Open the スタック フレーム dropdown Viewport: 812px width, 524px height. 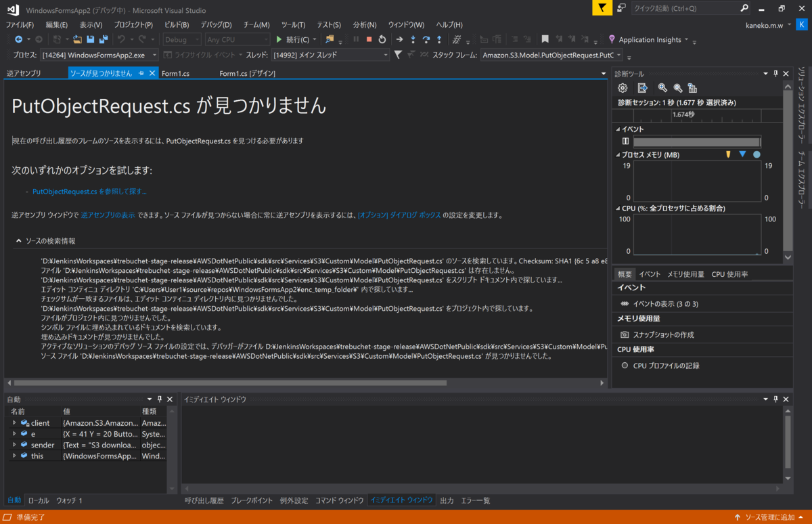click(551, 55)
